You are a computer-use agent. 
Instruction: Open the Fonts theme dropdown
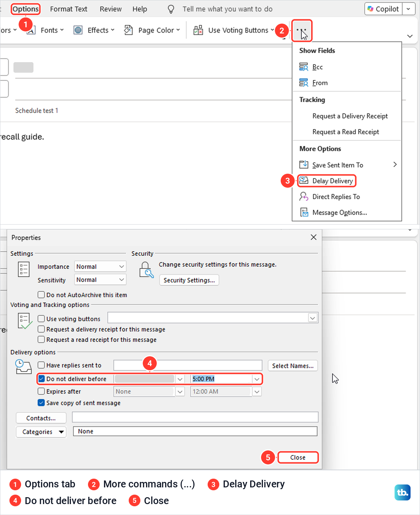52,30
